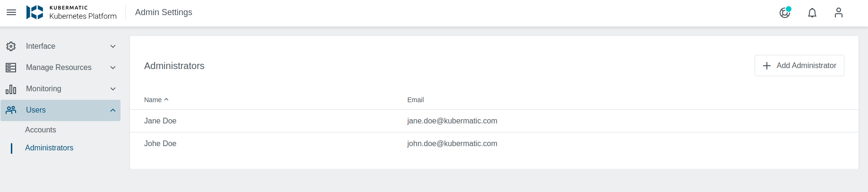The height and width of the screenshot is (192, 868).
Task: Expand the Manage Resources chevron
Action: pos(113,68)
